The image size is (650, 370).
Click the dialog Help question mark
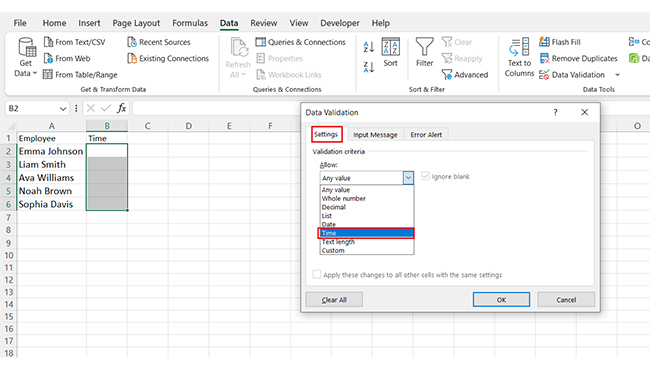click(555, 112)
